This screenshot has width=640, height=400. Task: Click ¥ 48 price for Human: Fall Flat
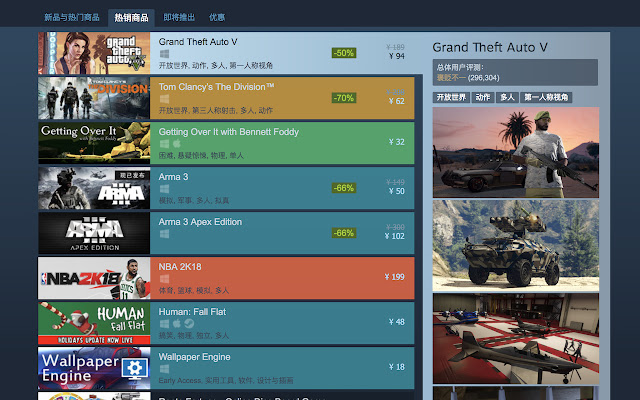click(x=397, y=322)
